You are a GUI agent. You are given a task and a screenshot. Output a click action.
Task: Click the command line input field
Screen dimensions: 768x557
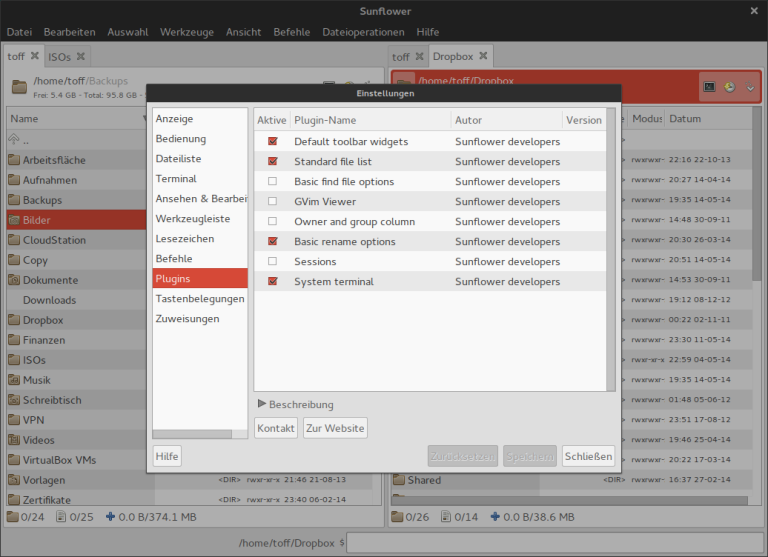pos(554,543)
